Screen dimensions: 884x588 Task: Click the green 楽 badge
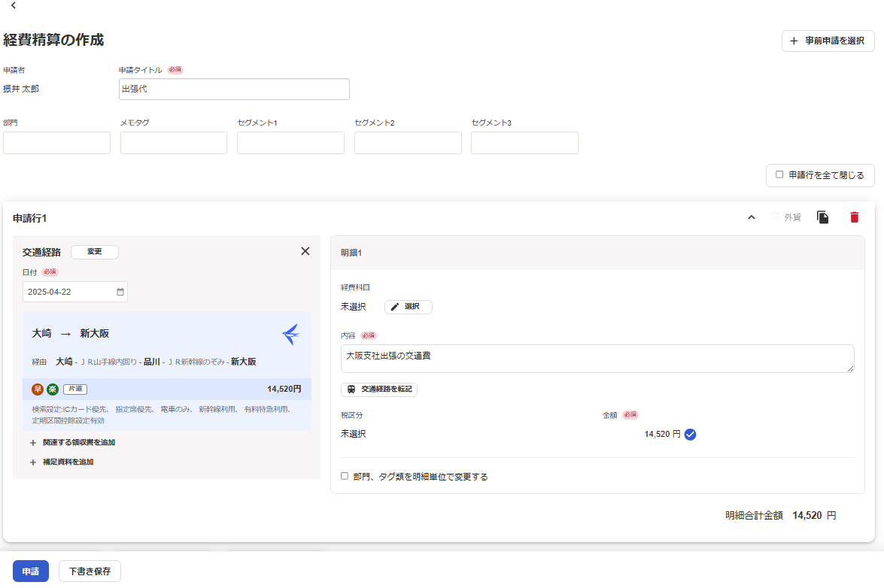coord(53,389)
